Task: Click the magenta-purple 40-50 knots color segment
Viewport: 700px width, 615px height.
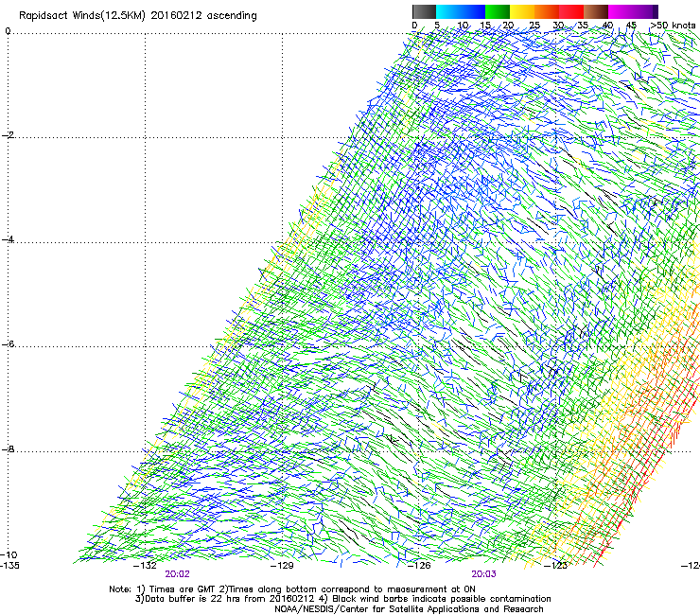Action: 633,11
